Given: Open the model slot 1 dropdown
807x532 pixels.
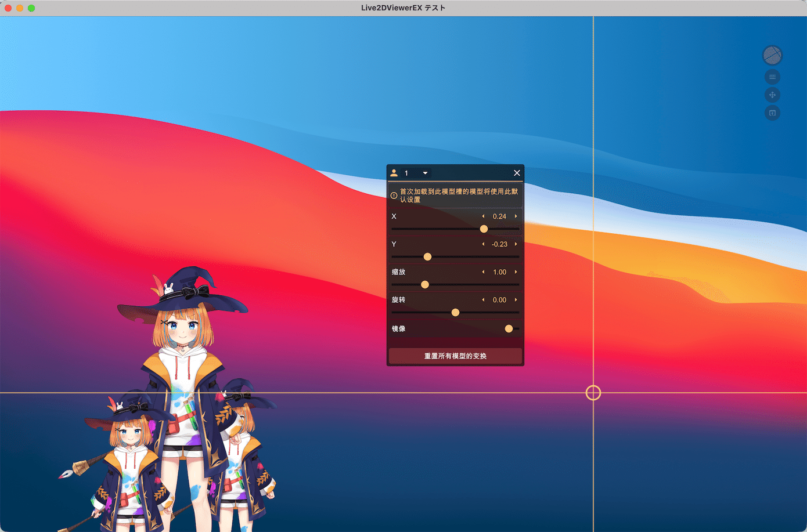Looking at the screenshot, I should 416,173.
